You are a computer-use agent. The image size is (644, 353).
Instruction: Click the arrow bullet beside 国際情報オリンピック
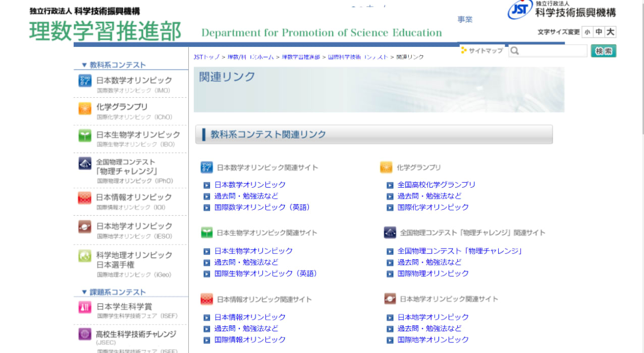pyautogui.click(x=207, y=340)
